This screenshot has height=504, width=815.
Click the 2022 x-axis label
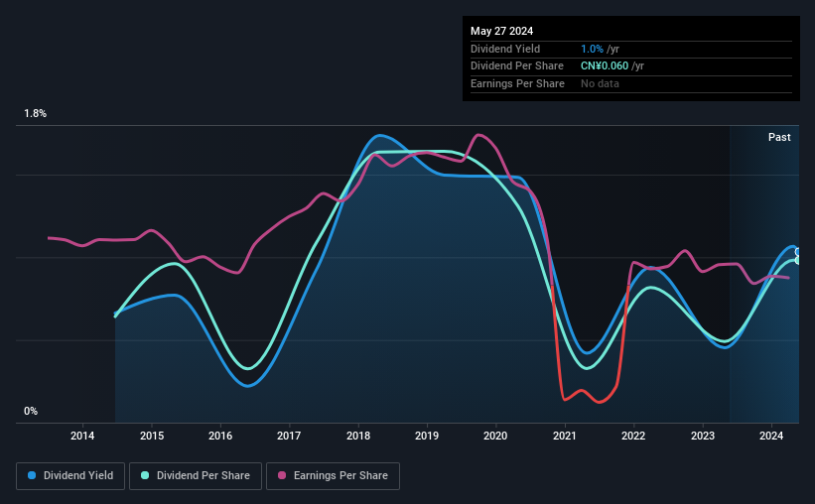633,436
